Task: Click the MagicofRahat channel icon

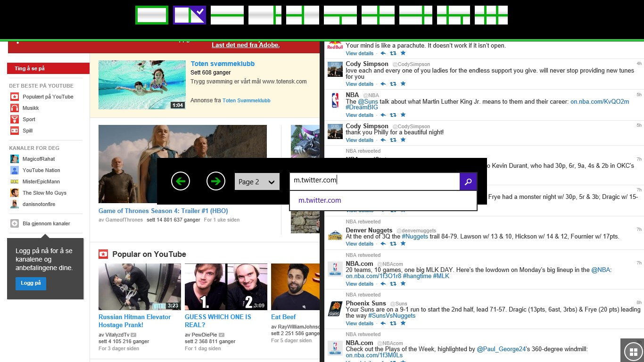Action: [x=14, y=159]
